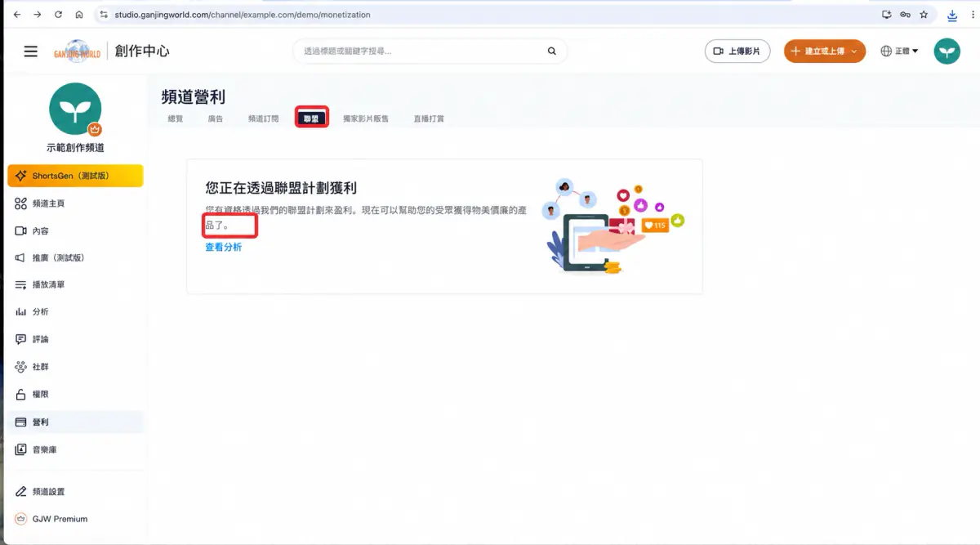The image size is (980, 545).
Task: Open 音樂庫 in sidebar
Action: [x=75, y=449]
